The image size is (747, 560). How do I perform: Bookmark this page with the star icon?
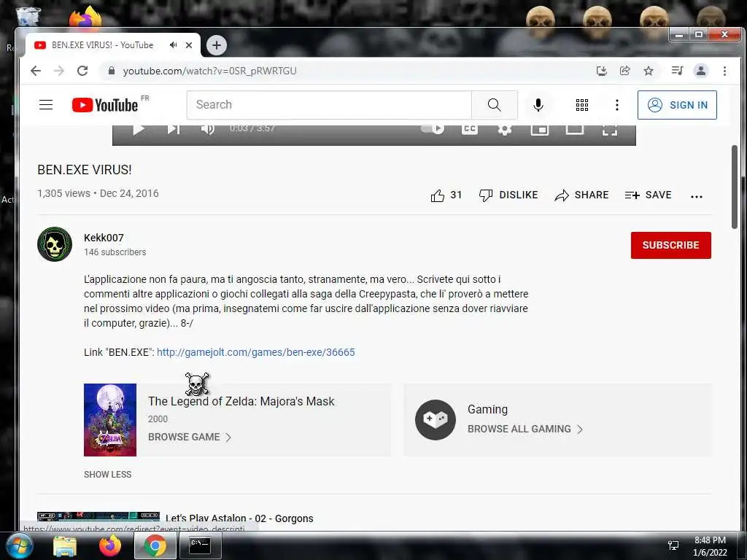click(649, 71)
